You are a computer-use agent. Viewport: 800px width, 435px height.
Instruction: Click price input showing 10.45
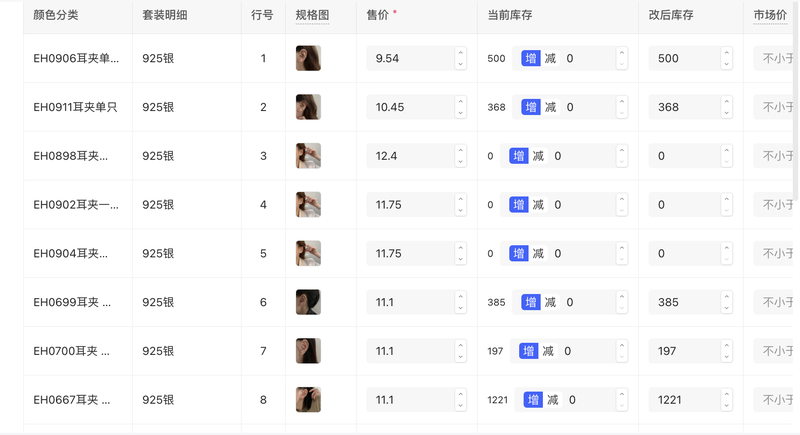coord(410,107)
